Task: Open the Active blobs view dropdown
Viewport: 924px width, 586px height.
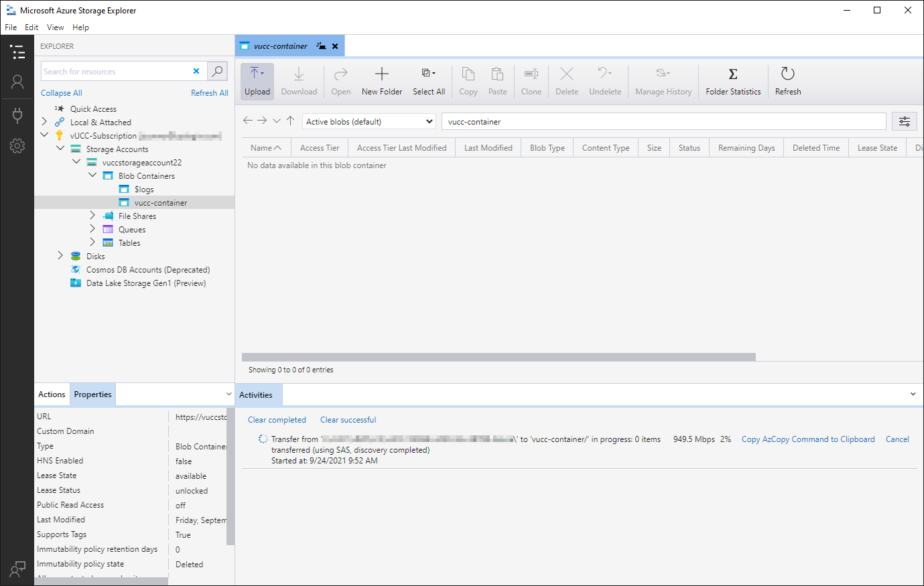Action: 369,121
